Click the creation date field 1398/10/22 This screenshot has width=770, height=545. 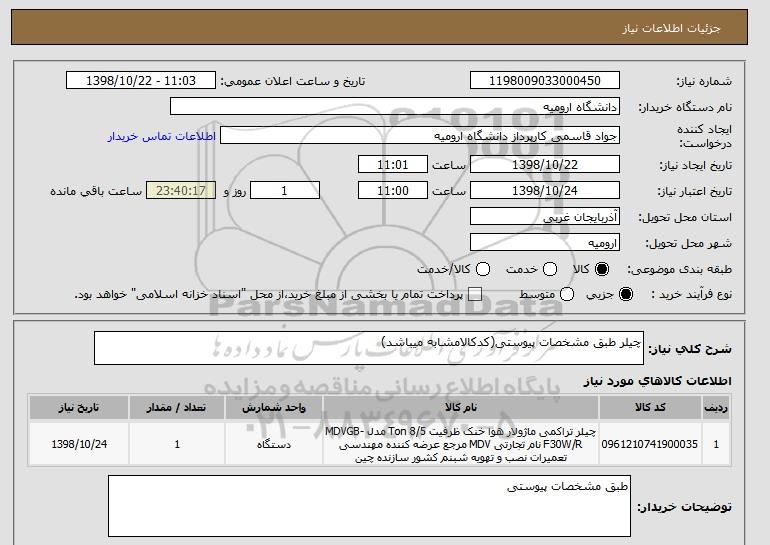pyautogui.click(x=545, y=164)
